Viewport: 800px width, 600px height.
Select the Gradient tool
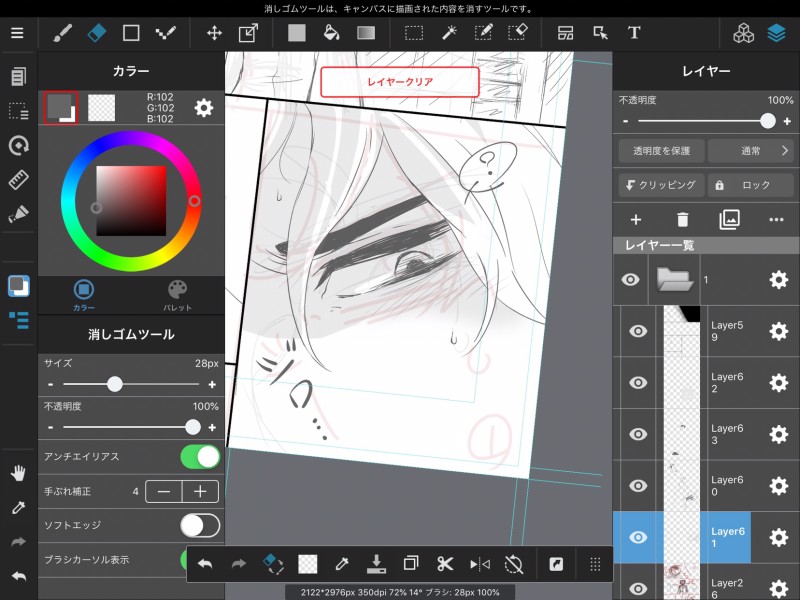pyautogui.click(x=366, y=33)
